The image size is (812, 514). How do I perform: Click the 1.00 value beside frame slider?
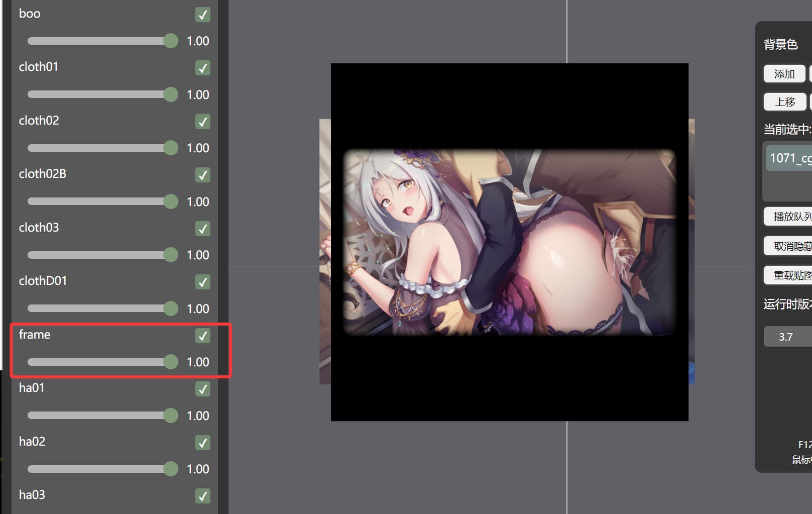coord(198,362)
